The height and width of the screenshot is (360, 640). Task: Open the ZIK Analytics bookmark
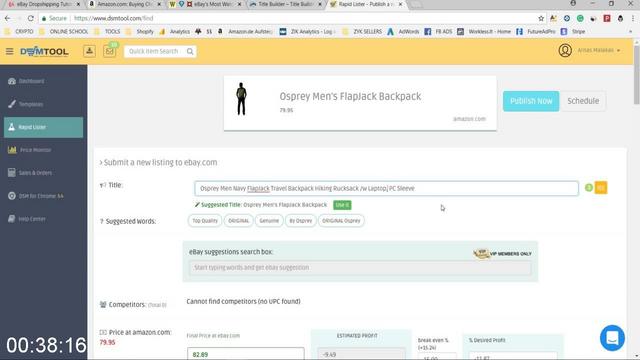[x=307, y=31]
